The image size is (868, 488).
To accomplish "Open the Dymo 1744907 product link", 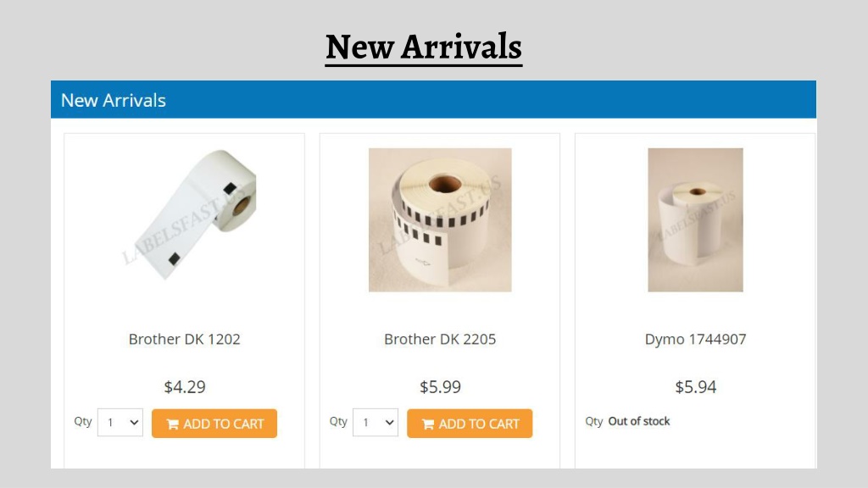I will point(695,339).
